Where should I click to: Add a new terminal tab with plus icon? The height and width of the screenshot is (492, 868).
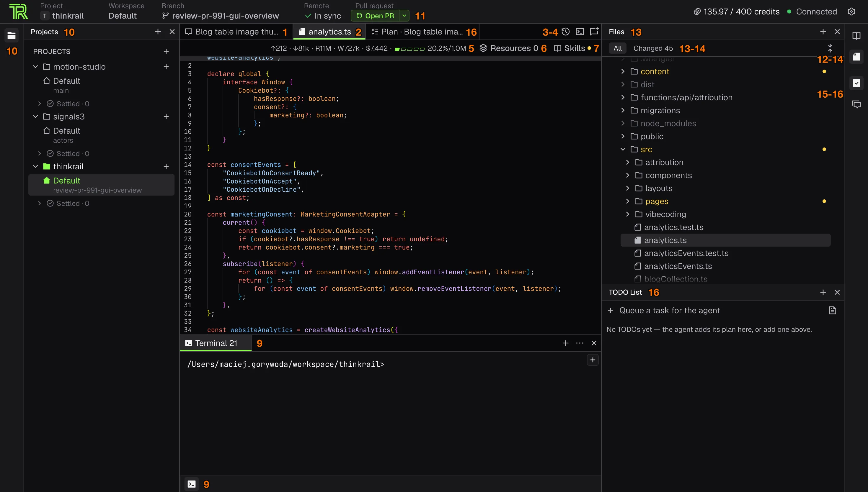[565, 343]
